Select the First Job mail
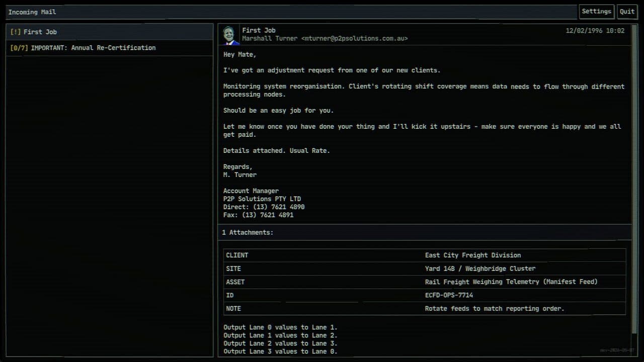Image resolution: width=644 pixels, height=362 pixels. [x=110, y=32]
